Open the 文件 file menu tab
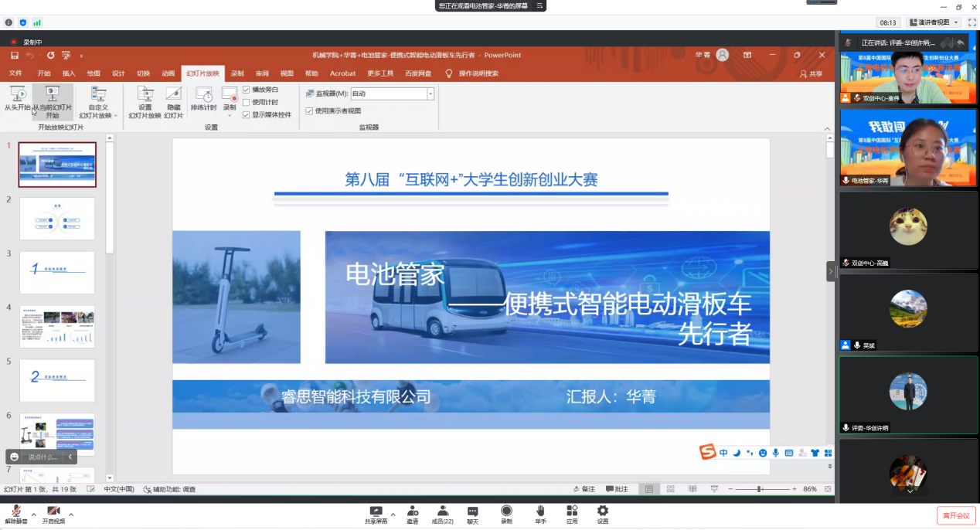Image resolution: width=980 pixels, height=530 pixels. pyautogui.click(x=15, y=73)
